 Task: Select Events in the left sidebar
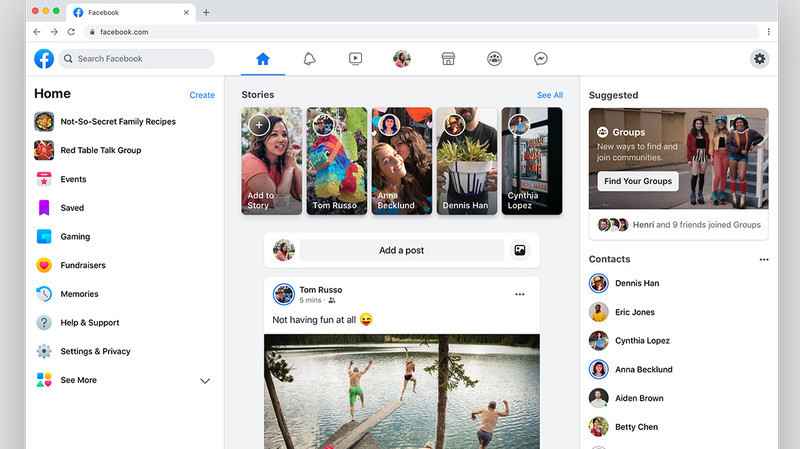[x=73, y=179]
